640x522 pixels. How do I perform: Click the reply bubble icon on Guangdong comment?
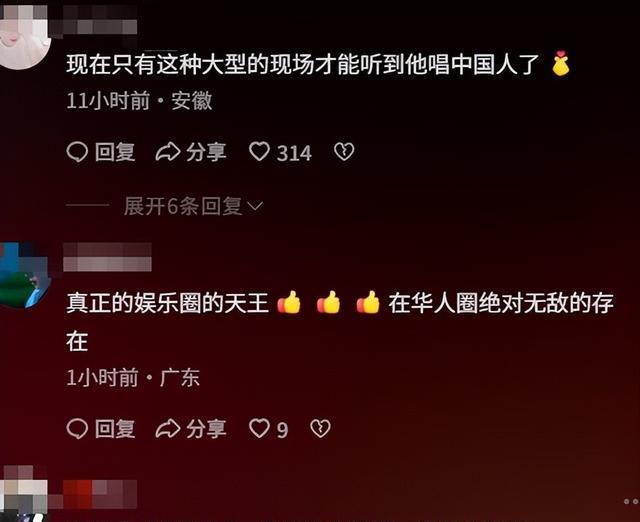(77, 429)
